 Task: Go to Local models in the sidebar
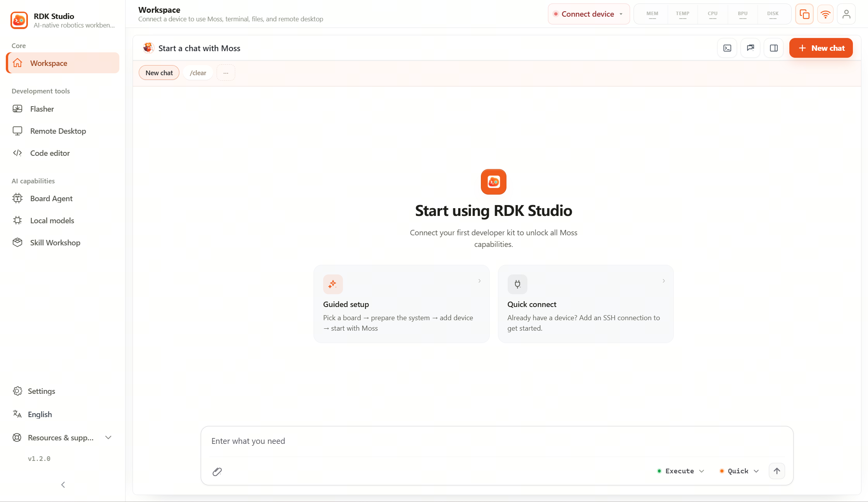tap(63, 221)
